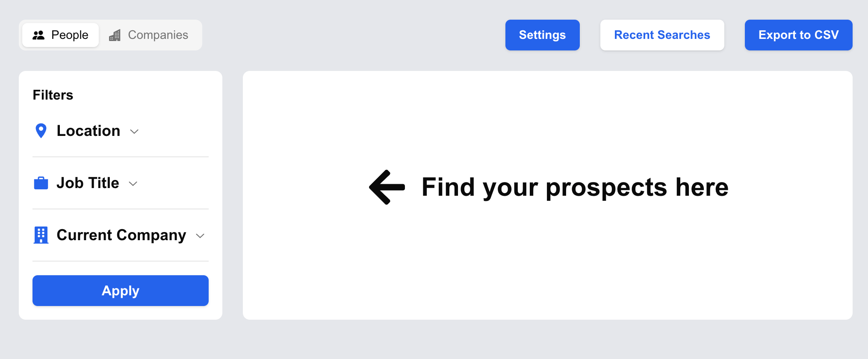
Task: Open Recent Searches
Action: (662, 35)
